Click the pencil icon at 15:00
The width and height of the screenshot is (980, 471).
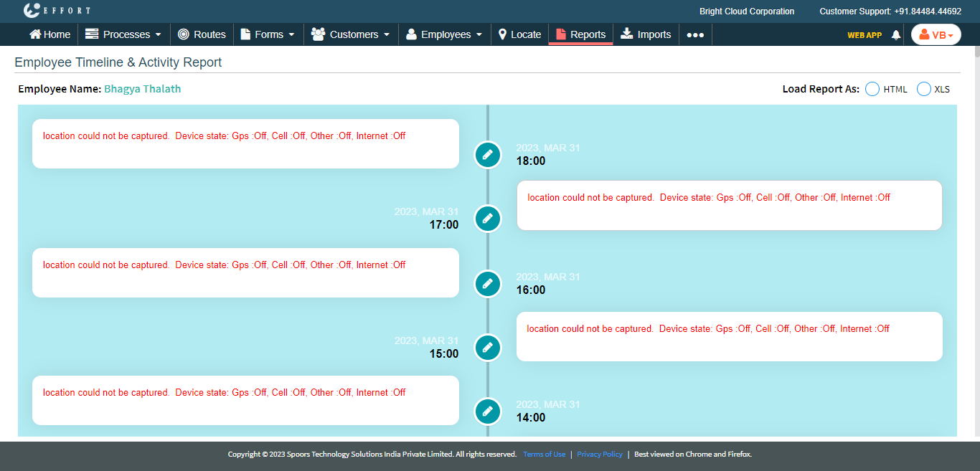488,347
